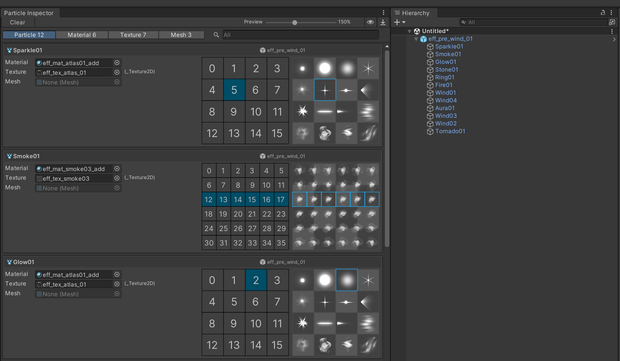Click the Smoke01 particle system header
620x361 pixels.
(23, 156)
